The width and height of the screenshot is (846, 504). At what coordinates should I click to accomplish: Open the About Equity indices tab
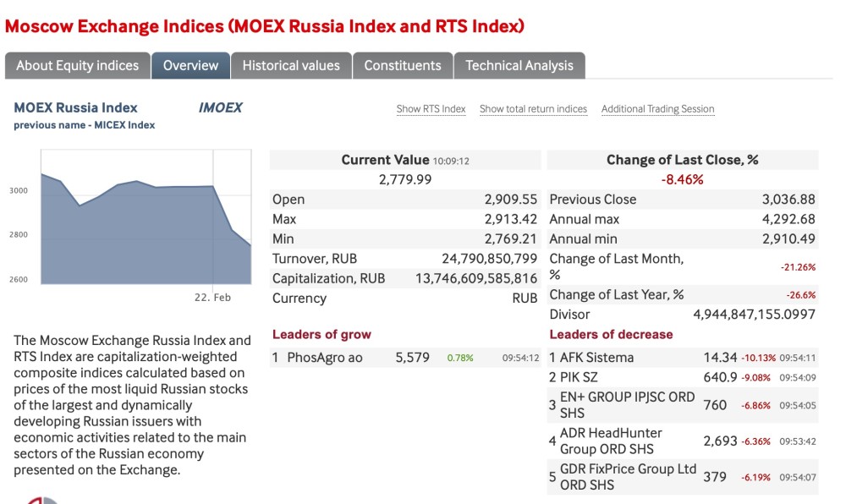[x=77, y=65]
